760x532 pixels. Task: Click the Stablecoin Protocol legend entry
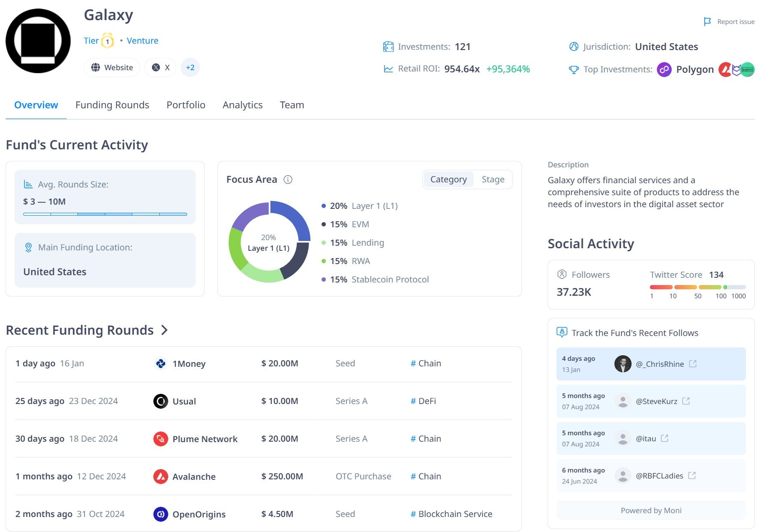pyautogui.click(x=375, y=279)
